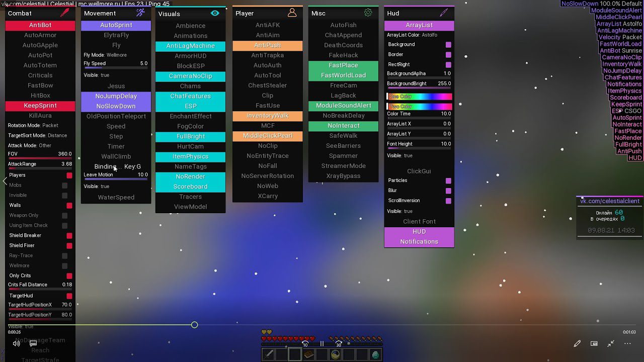Pick a hue on the One Color bar

click(x=419, y=97)
